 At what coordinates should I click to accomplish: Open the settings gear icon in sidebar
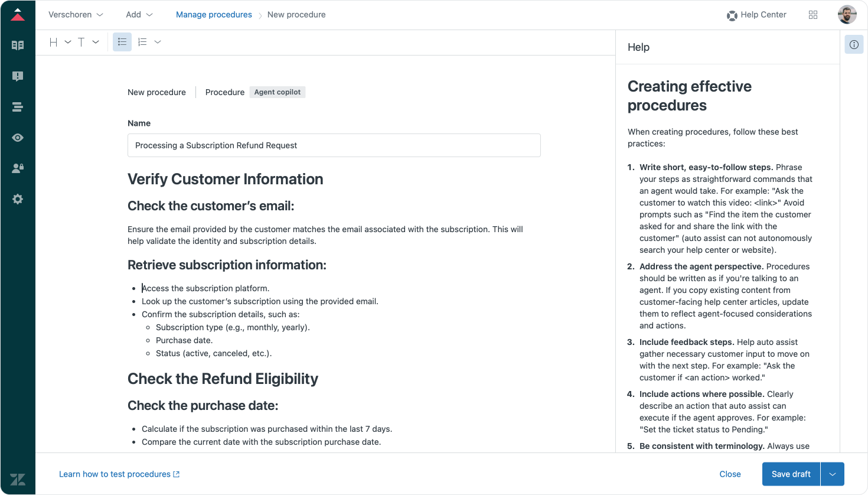point(18,199)
